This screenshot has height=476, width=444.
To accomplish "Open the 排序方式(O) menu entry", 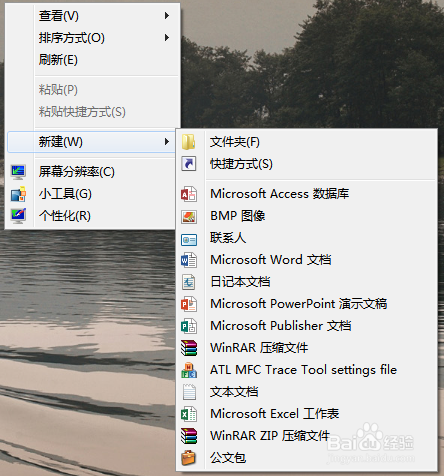I will [93, 38].
